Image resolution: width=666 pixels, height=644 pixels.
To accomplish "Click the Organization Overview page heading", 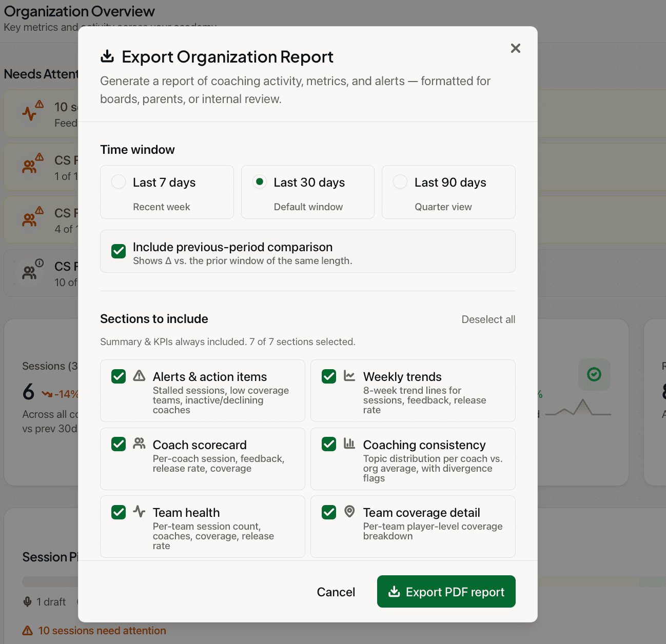I will [80, 11].
